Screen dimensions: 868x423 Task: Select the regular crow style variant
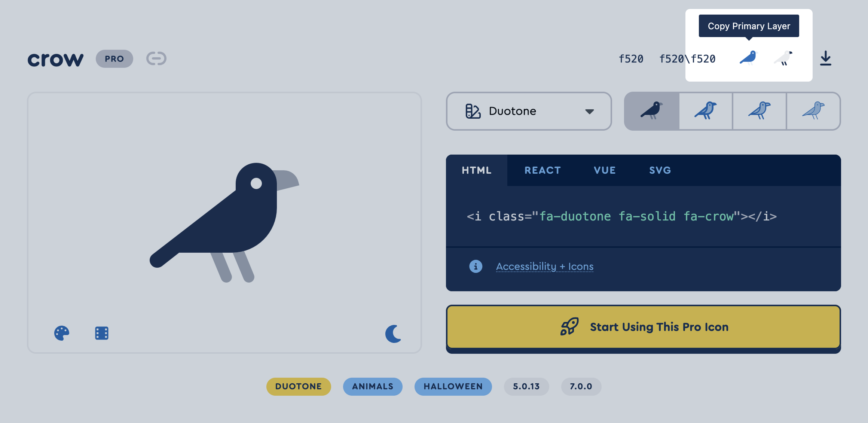click(706, 111)
